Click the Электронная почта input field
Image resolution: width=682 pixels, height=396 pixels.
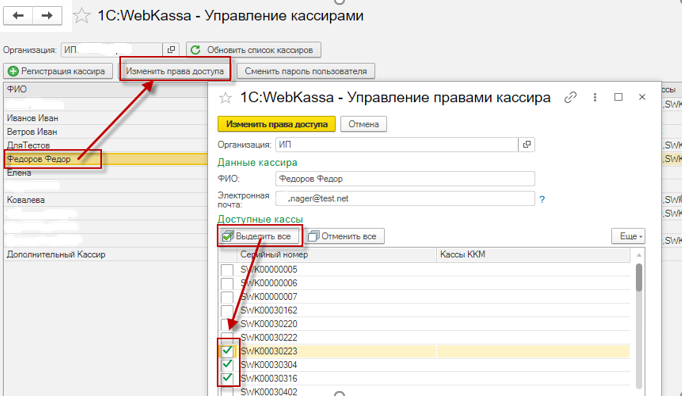405,198
